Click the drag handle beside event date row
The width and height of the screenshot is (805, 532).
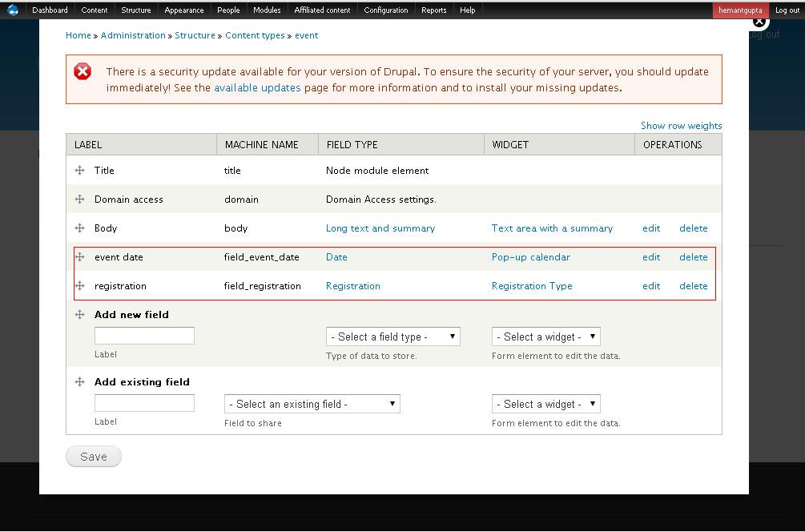(79, 257)
